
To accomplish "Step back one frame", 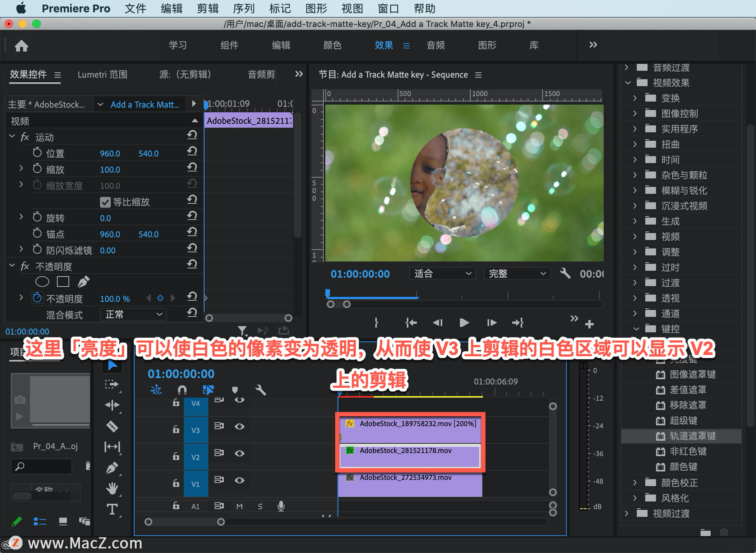I will [x=437, y=323].
